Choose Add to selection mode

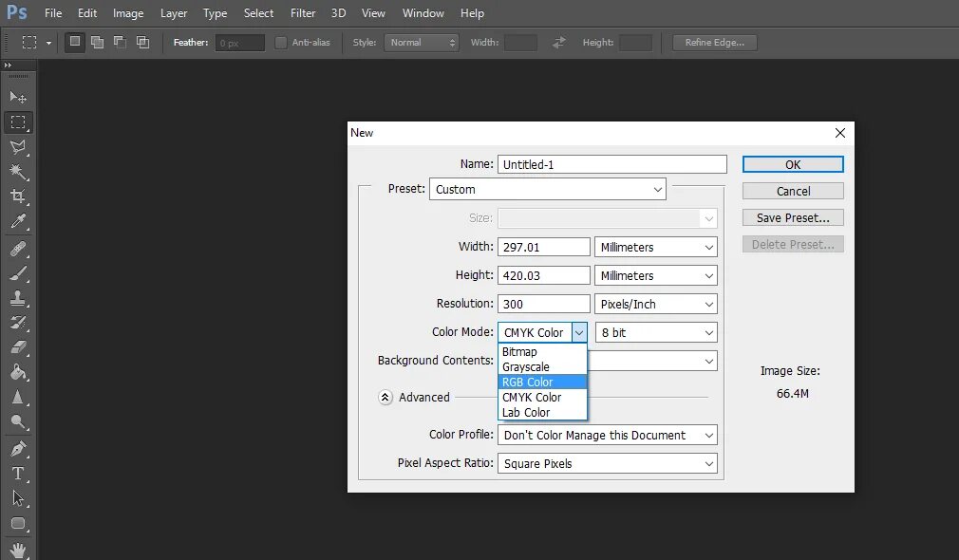[x=97, y=42]
